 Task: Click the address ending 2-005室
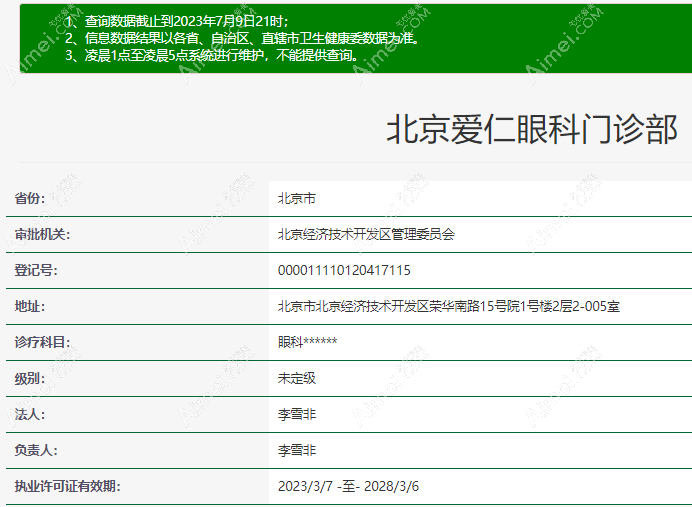[449, 306]
